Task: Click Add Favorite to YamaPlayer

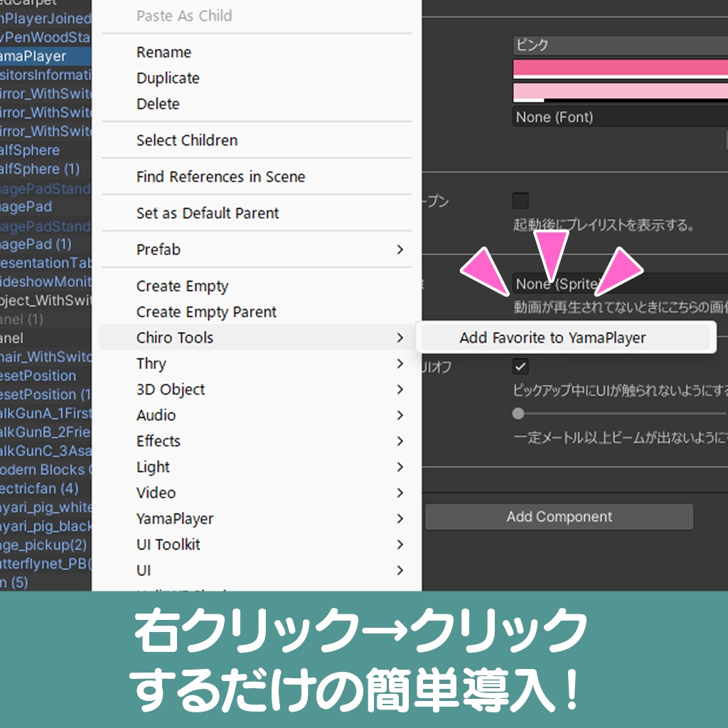Action: [x=565, y=338]
